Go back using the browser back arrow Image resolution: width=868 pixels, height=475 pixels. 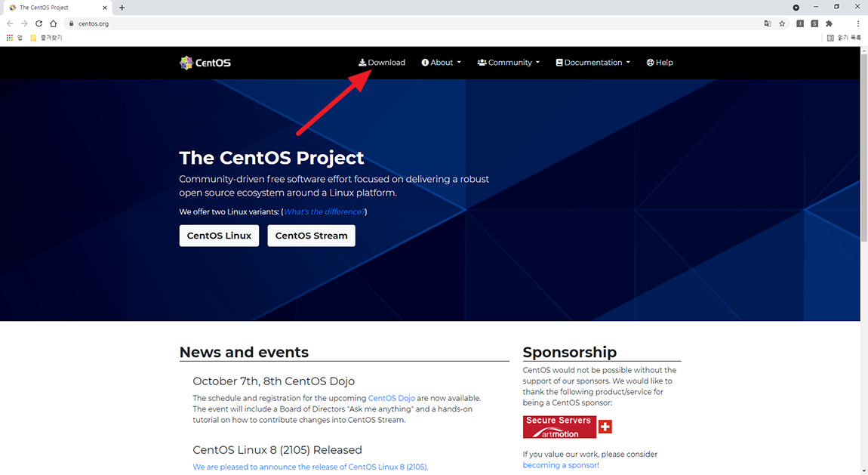pos(10,24)
